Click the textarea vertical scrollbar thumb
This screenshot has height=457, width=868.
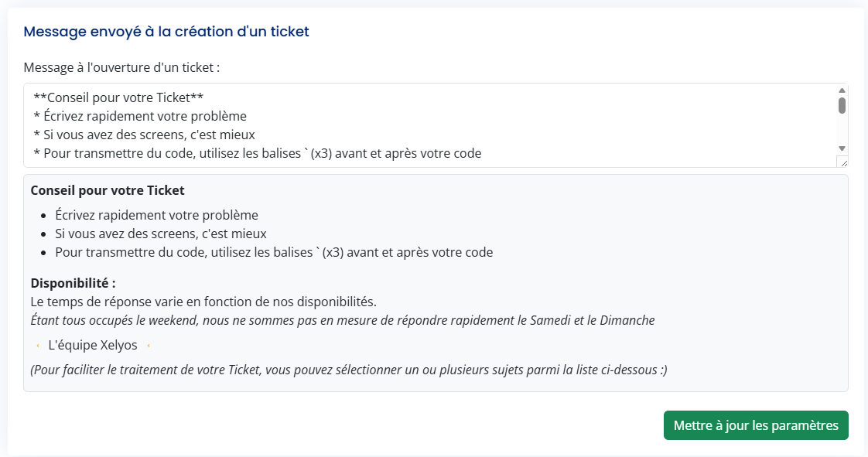(842, 106)
